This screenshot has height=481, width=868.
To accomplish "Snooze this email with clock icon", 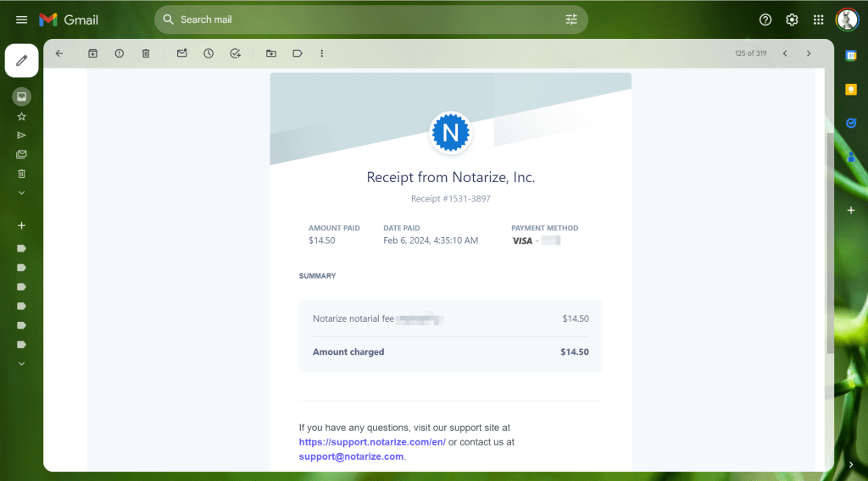I will [209, 53].
